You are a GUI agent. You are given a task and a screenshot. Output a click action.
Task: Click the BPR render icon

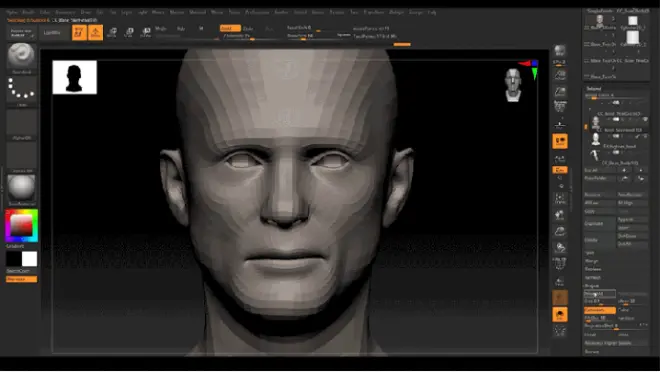(x=560, y=51)
